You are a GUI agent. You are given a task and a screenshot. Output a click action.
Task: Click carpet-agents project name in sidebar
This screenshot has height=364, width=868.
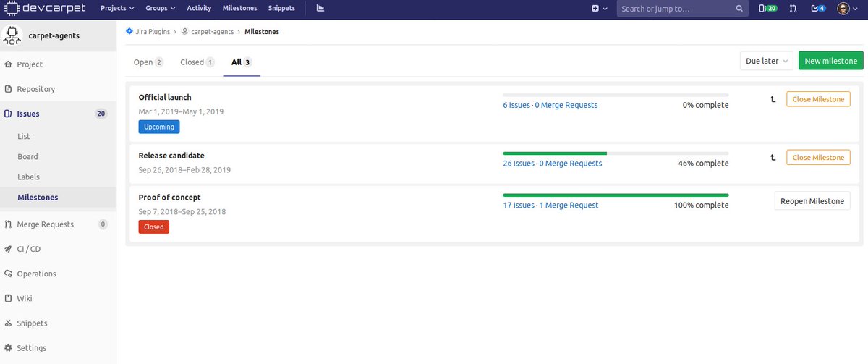(54, 35)
